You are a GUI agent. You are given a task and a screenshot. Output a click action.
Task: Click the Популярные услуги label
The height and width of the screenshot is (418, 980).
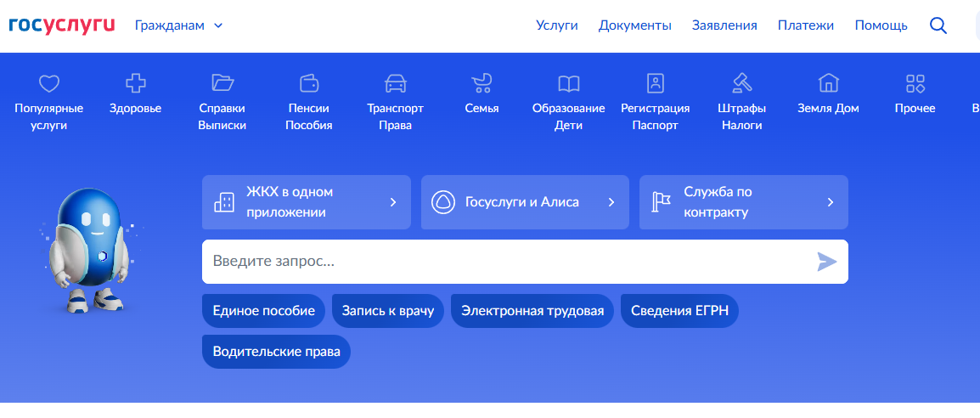[48, 117]
